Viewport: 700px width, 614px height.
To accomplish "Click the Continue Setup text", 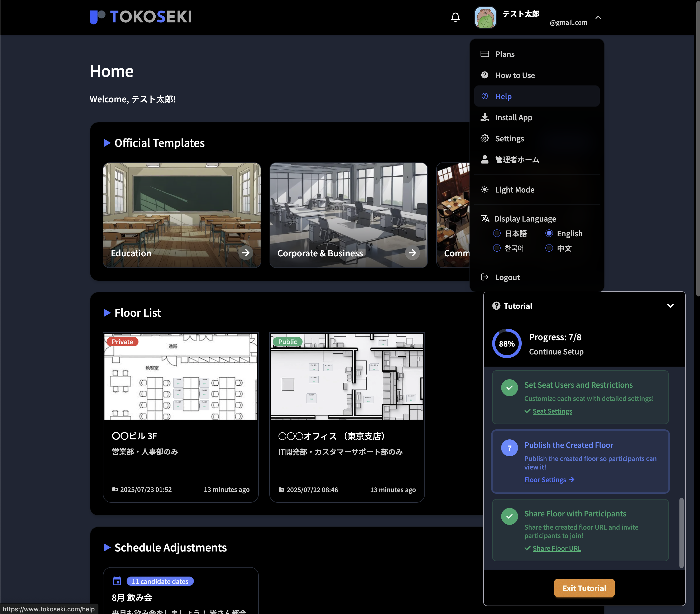I will click(x=556, y=352).
